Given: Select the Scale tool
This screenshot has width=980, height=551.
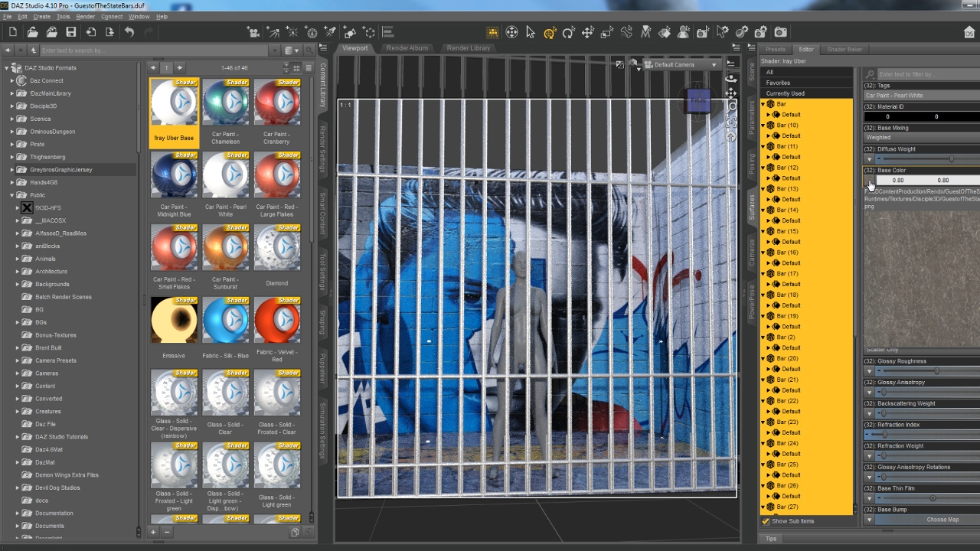Looking at the screenshot, I should (x=607, y=32).
